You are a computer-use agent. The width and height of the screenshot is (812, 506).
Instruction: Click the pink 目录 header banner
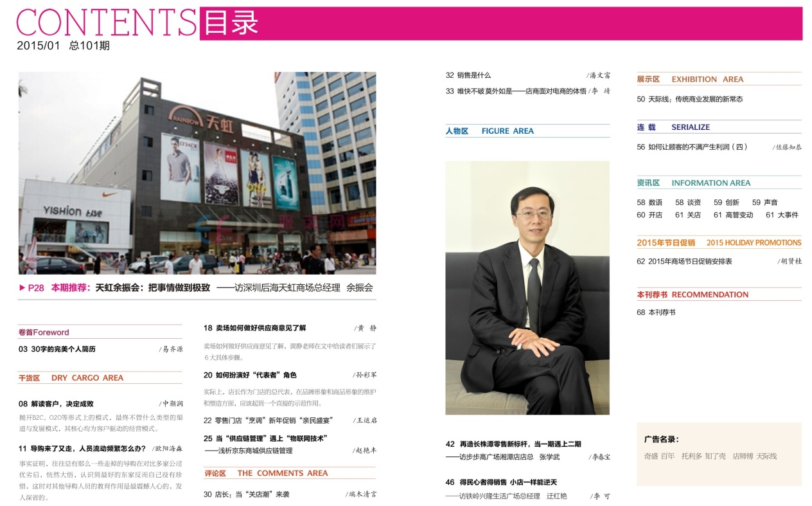pyautogui.click(x=500, y=24)
